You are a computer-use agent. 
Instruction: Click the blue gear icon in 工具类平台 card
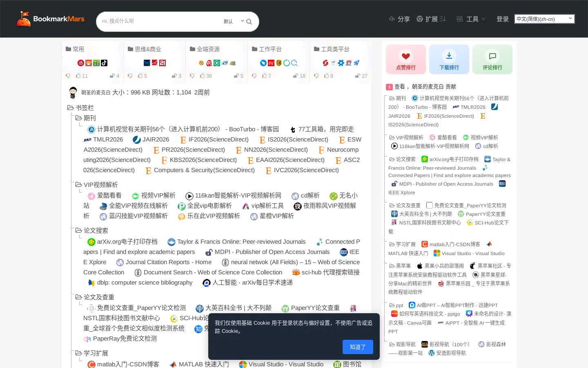pos(341,63)
